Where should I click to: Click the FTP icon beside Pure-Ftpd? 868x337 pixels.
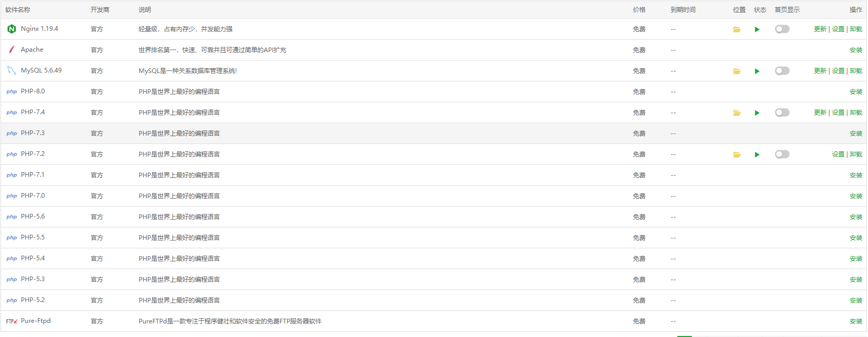11,321
